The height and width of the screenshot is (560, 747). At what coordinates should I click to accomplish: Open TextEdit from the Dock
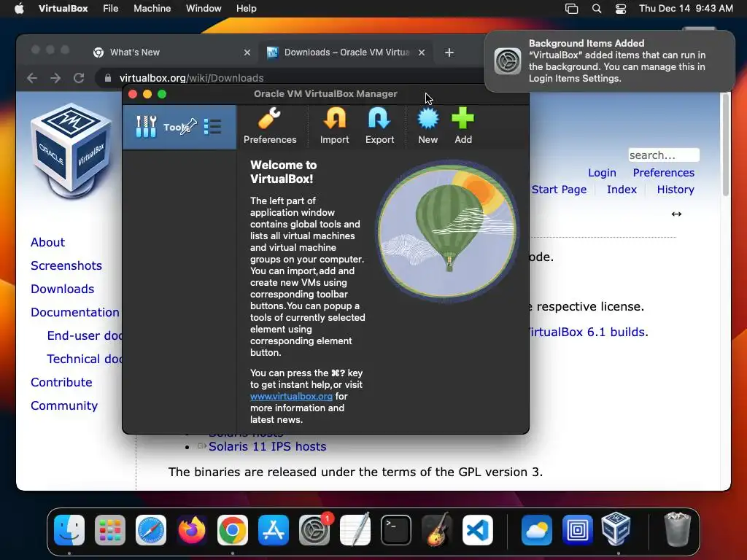pyautogui.click(x=355, y=530)
